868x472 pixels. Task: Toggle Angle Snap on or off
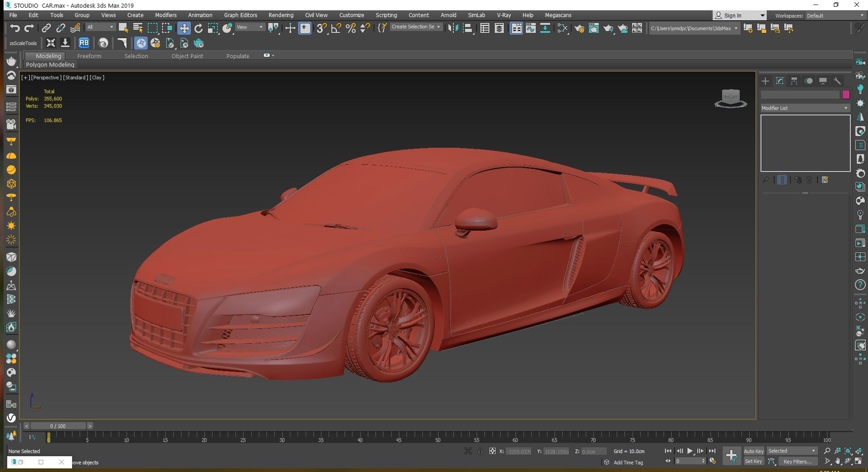(336, 28)
